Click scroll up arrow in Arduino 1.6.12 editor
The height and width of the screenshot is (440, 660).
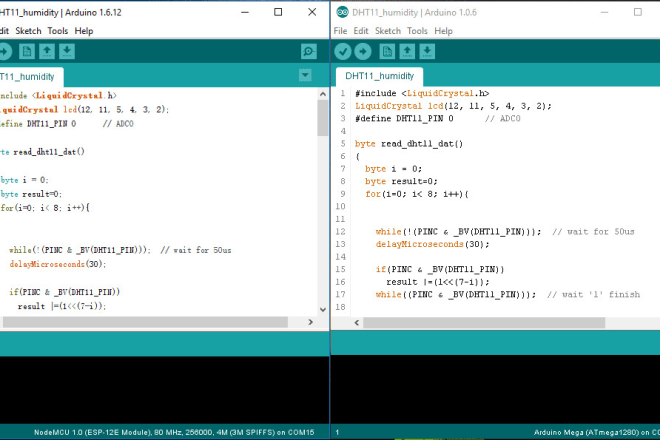(x=323, y=94)
